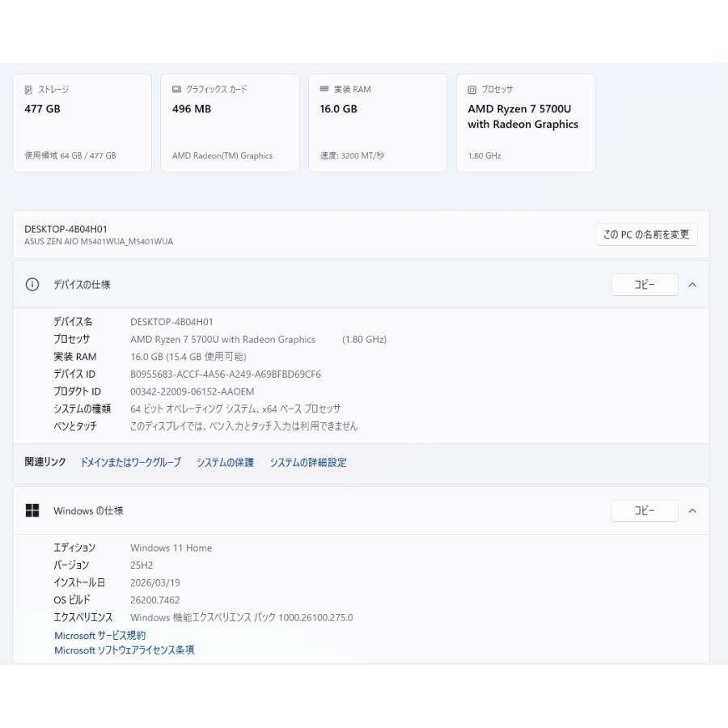Viewport: 728px width, 728px height.
Task: Click the device specifications info icon
Action: click(32, 285)
